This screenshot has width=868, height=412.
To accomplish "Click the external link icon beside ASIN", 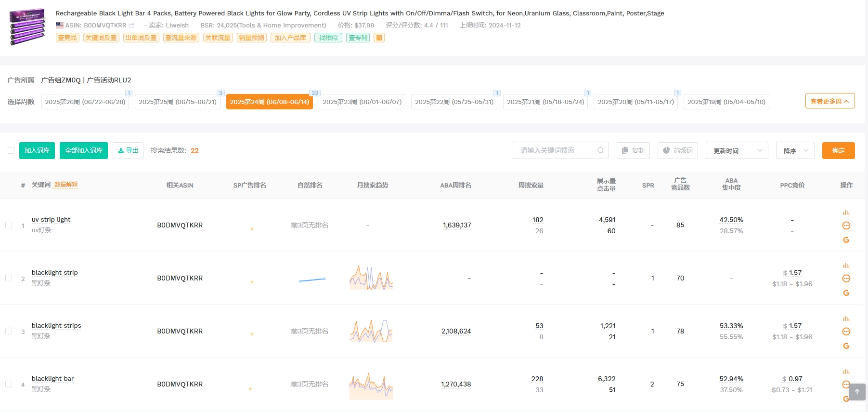I will [131, 26].
